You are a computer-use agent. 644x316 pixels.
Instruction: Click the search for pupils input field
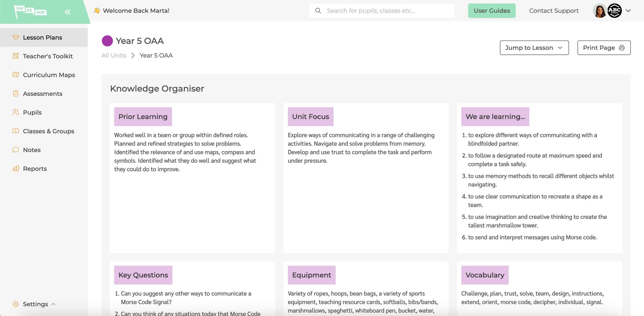click(387, 11)
